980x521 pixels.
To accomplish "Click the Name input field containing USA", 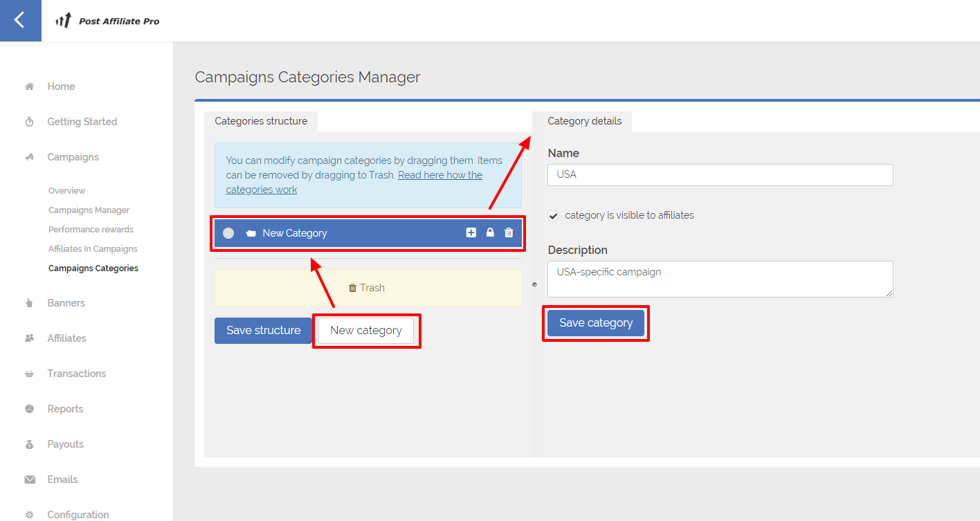I will point(720,175).
